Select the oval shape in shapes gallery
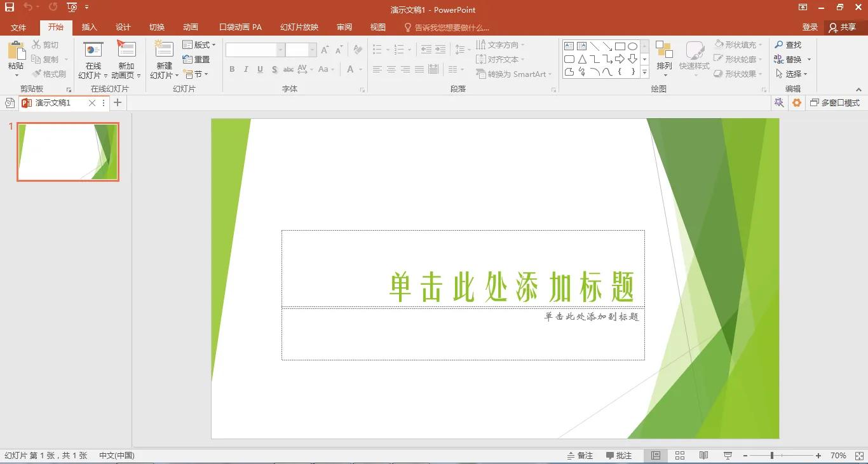Image resolution: width=868 pixels, height=464 pixels. coord(632,46)
